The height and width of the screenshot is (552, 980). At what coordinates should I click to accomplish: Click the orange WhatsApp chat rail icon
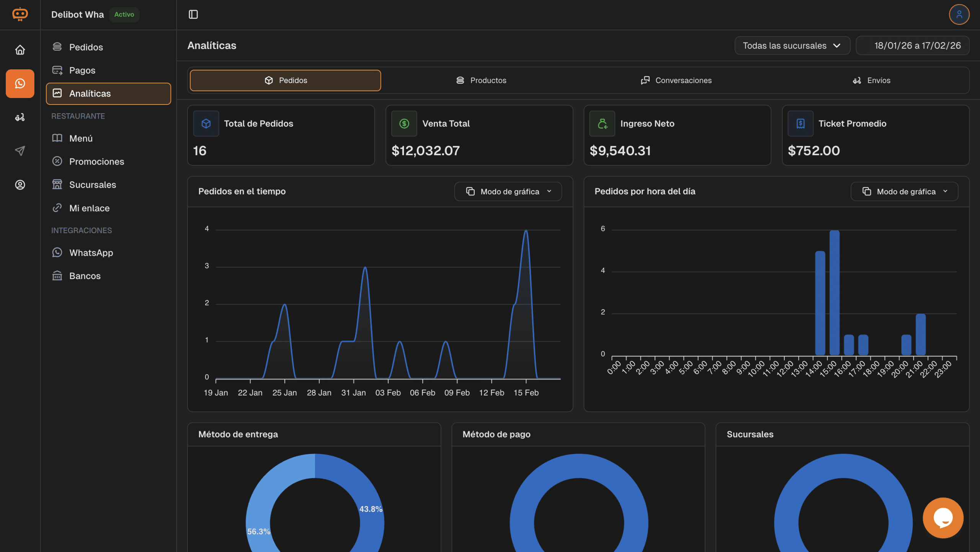pos(20,83)
